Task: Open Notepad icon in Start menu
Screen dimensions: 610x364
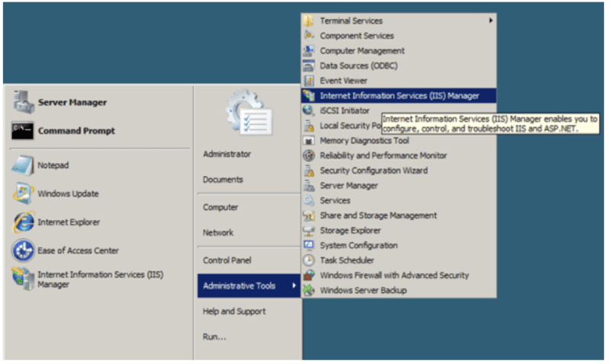Action: click(x=23, y=165)
